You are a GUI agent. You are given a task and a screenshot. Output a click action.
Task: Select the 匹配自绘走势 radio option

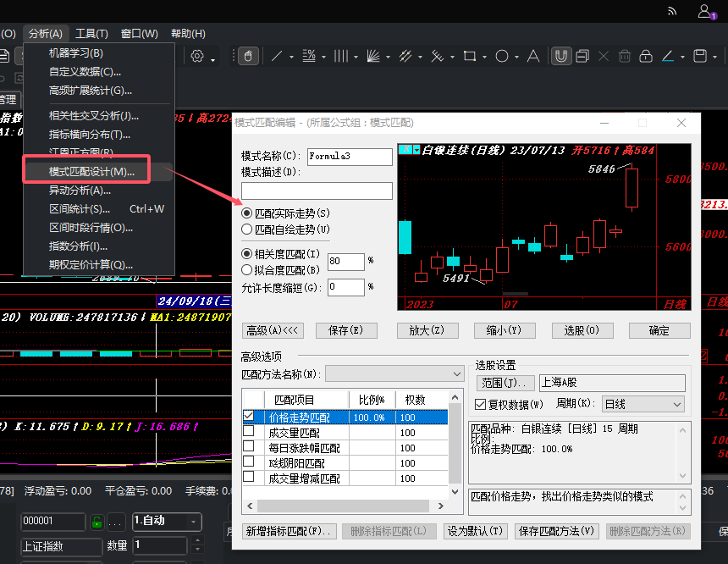pos(285,229)
